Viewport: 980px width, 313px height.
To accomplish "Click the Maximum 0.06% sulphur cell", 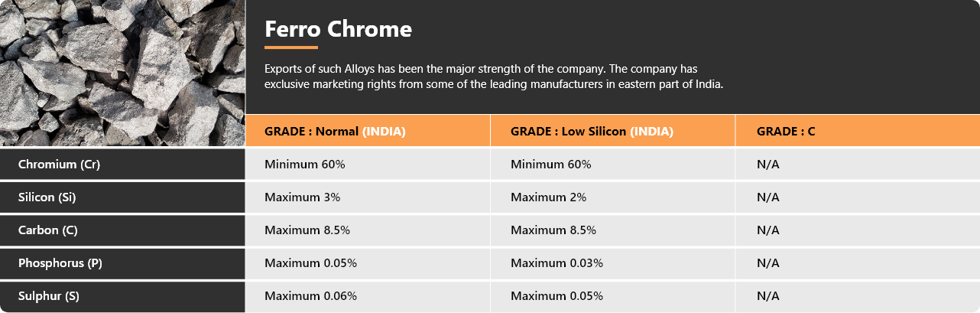I will (x=368, y=296).
